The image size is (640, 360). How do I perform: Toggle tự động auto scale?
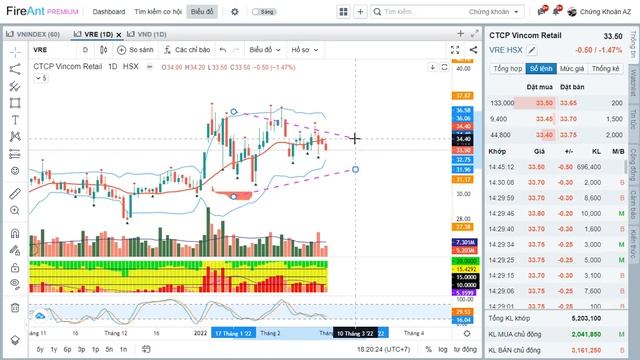point(465,349)
